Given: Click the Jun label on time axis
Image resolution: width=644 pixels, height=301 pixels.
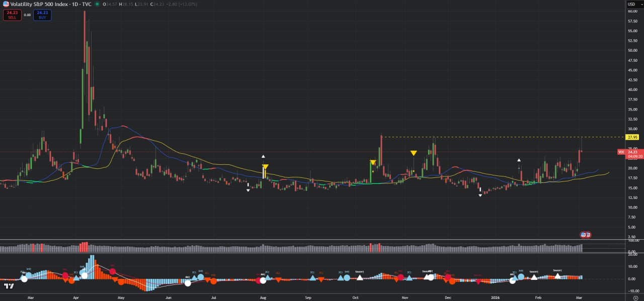Looking at the screenshot, I should [x=168, y=298].
